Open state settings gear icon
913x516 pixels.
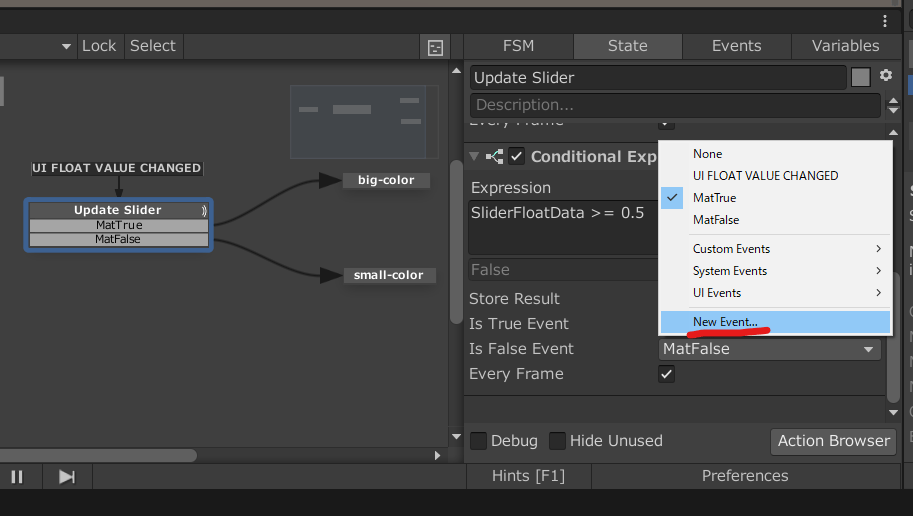tap(885, 76)
